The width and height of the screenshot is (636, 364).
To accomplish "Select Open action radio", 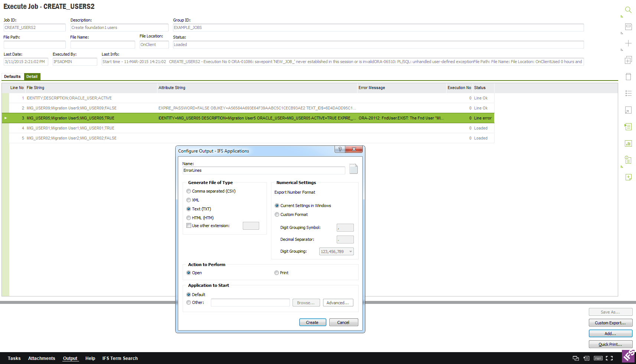I will point(189,273).
